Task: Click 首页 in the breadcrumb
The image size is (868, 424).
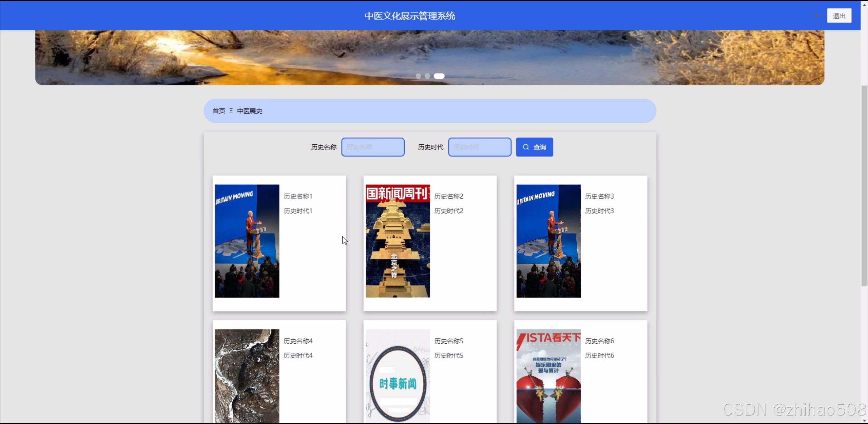Action: (219, 111)
